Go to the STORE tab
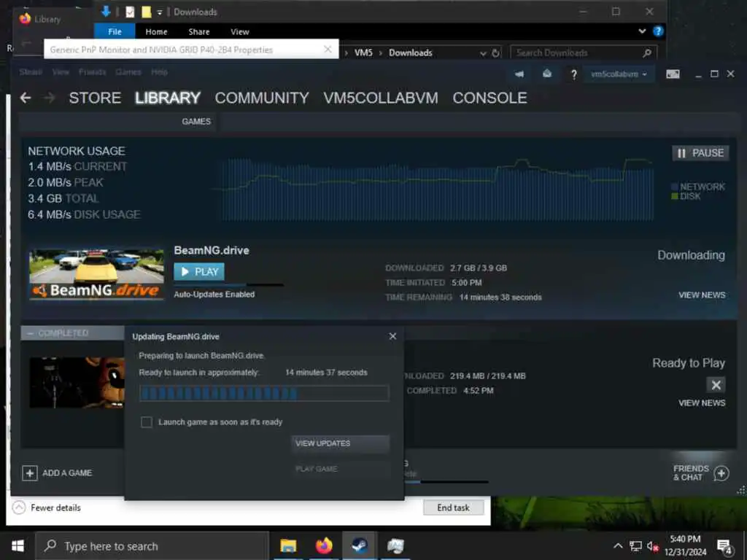This screenshot has height=560, width=747. (95, 98)
